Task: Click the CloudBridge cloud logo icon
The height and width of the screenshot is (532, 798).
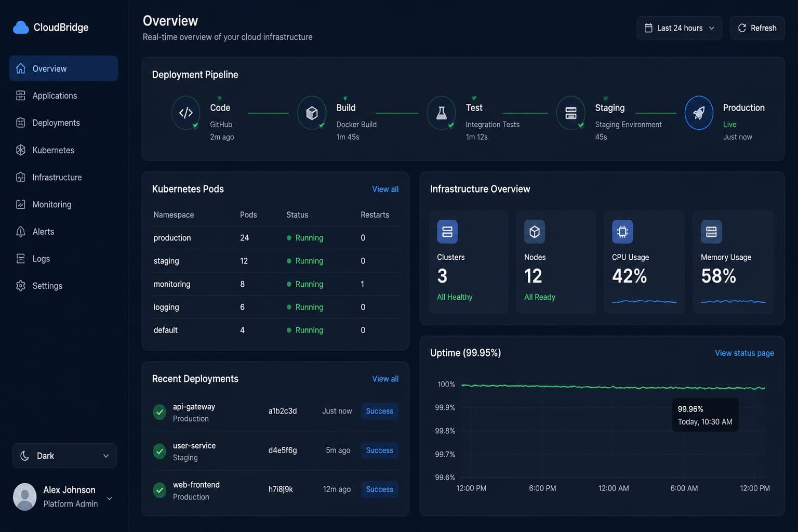Action: tap(21, 27)
